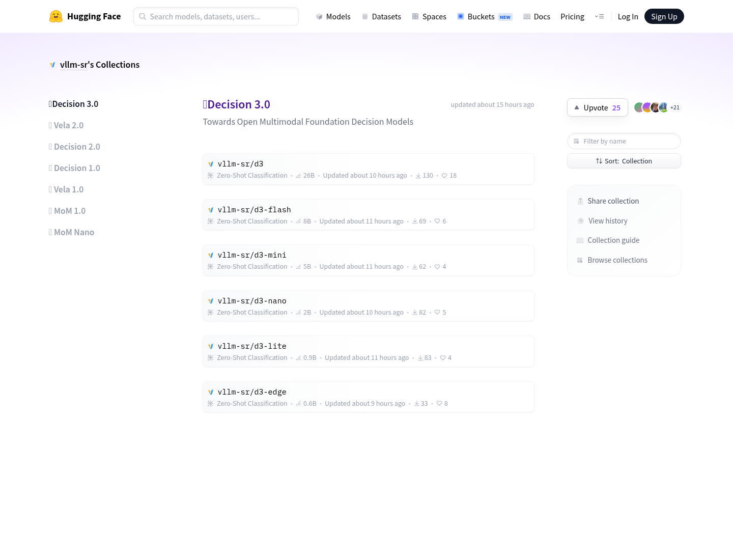Select MoM Nano collection in sidebar
Screen dimensions: 733x560
pos(71,232)
